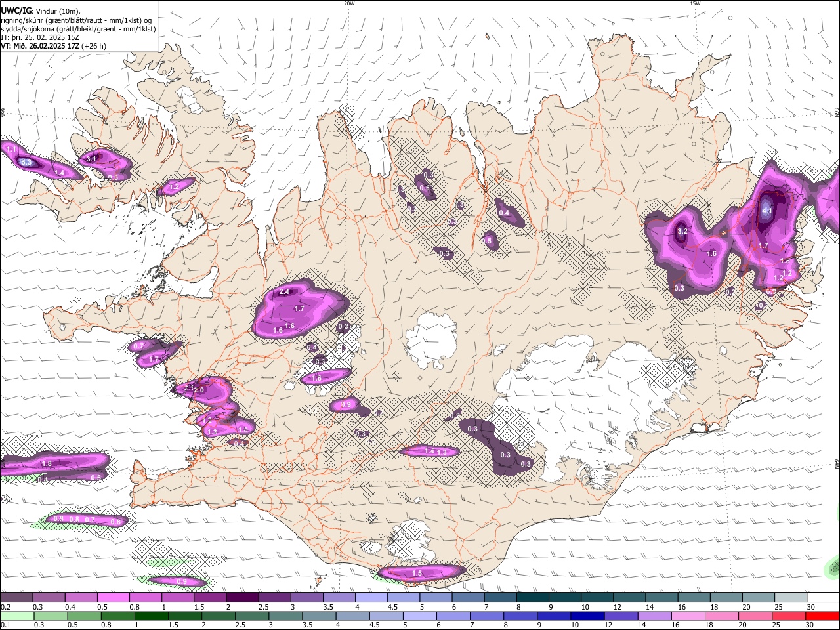Viewport: 840px width, 630px height.
Task: Select the '30' label on the upper legend
Action: (x=811, y=607)
